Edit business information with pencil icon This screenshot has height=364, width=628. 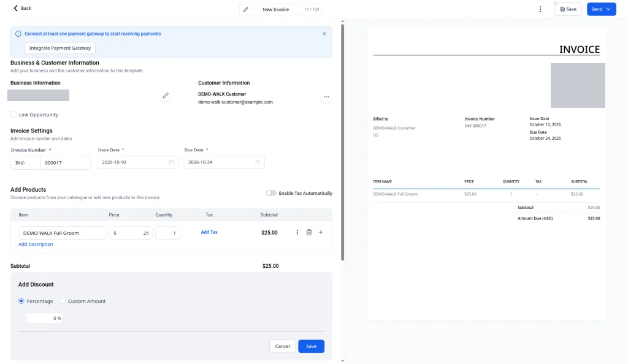pos(166,96)
